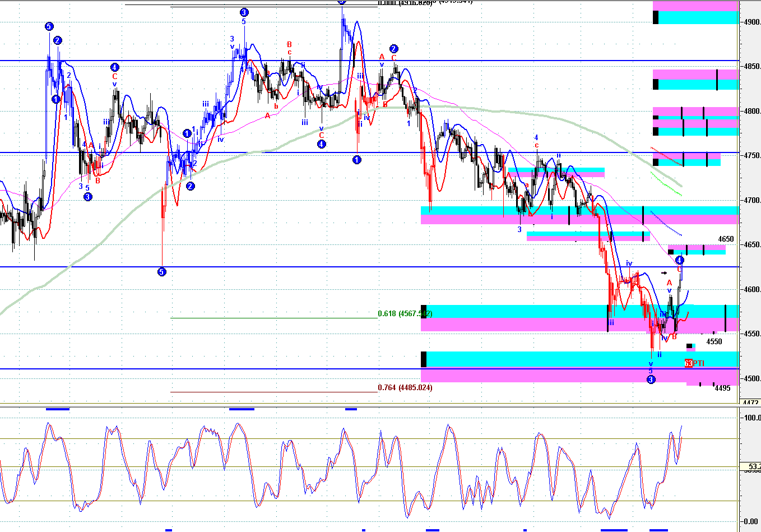Select the 4900 level on the price axis

click(x=751, y=22)
